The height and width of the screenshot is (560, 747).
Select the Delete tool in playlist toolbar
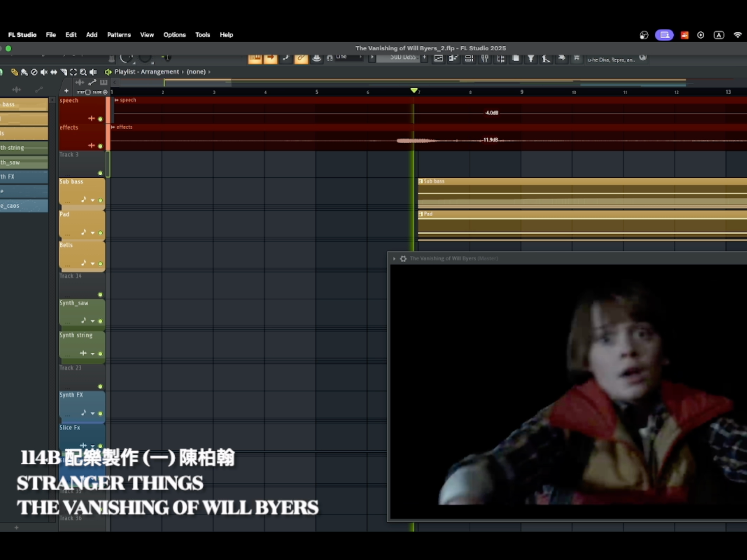coord(34,72)
